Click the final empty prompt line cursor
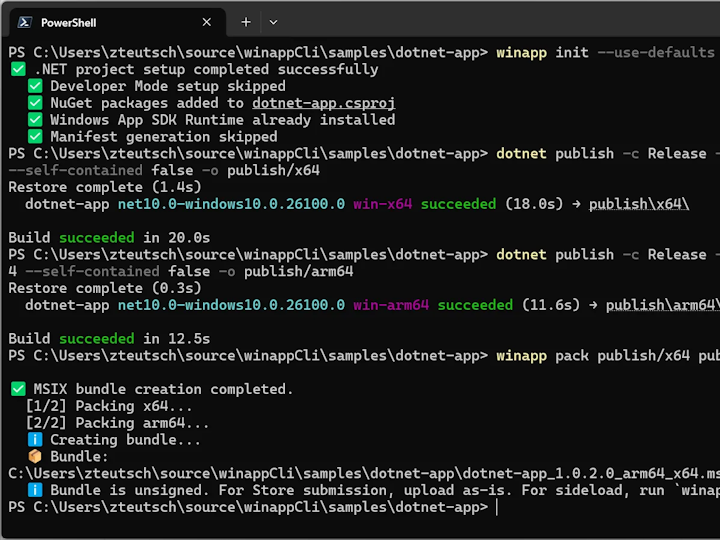 tap(497, 507)
